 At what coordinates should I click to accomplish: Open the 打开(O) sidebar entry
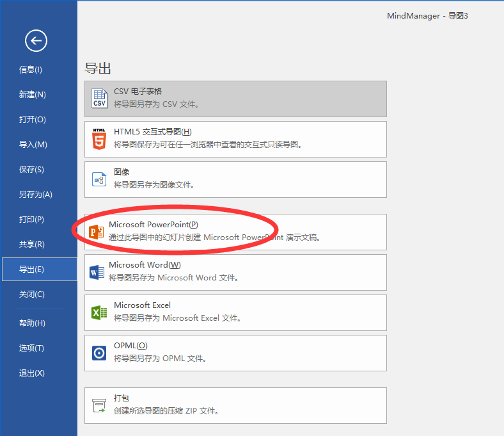pos(33,119)
